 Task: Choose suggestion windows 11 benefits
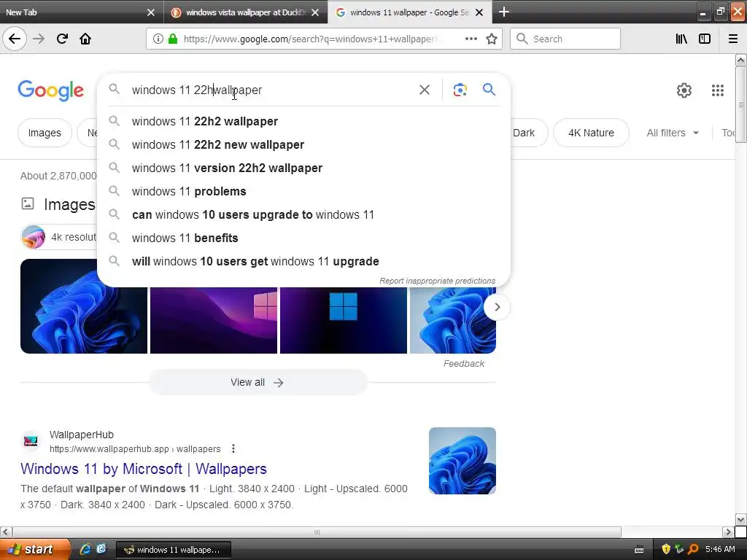click(x=303, y=238)
